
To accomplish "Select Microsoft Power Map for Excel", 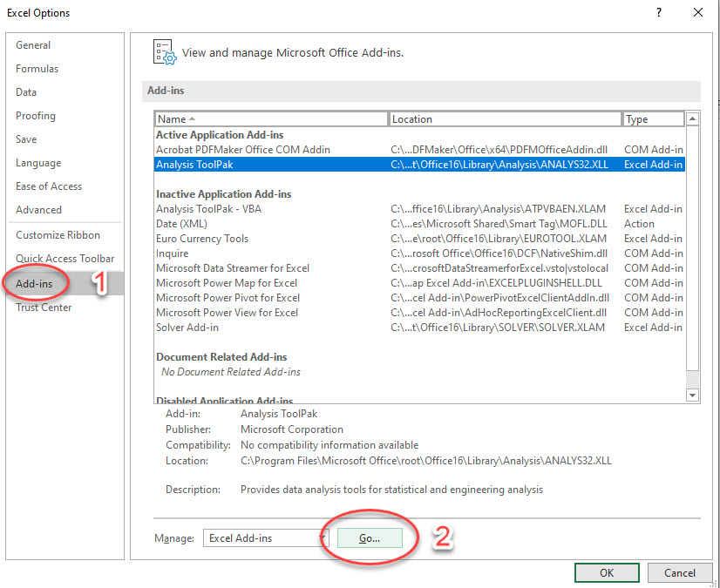I will point(419,283).
